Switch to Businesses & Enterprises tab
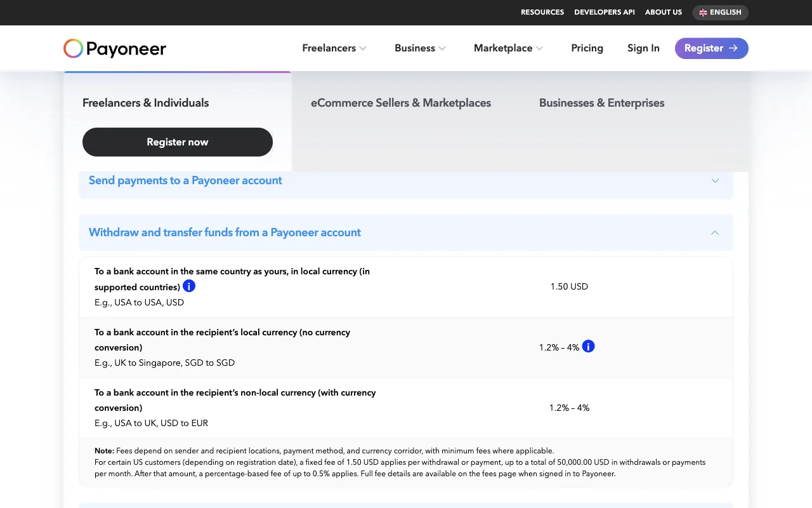The image size is (812, 508). click(601, 103)
